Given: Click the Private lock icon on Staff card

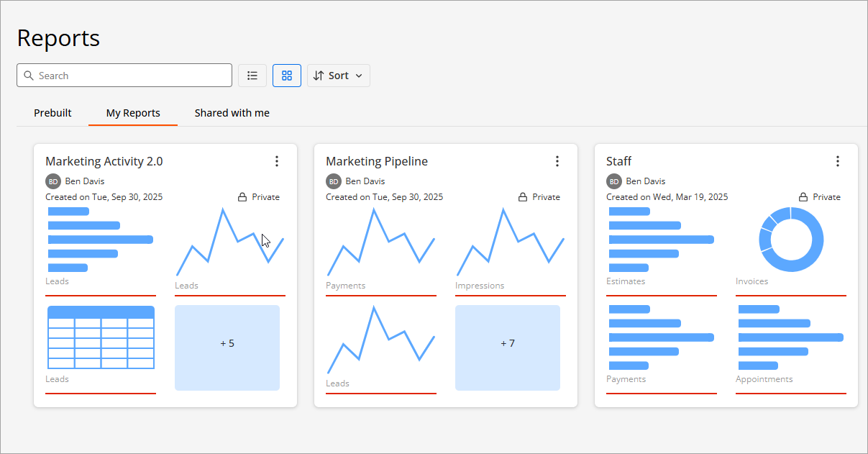Looking at the screenshot, I should 803,197.
